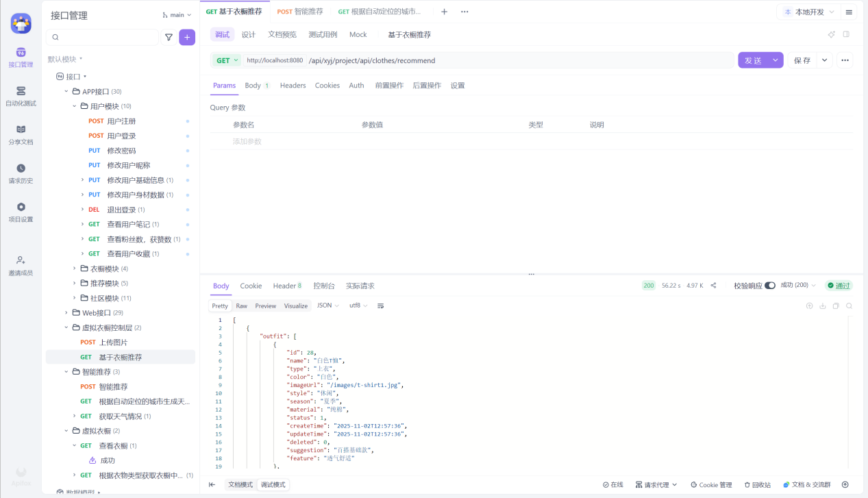Viewport: 868px width, 498px height.
Task: Open the 发送 button dropdown arrow
Action: click(x=776, y=60)
